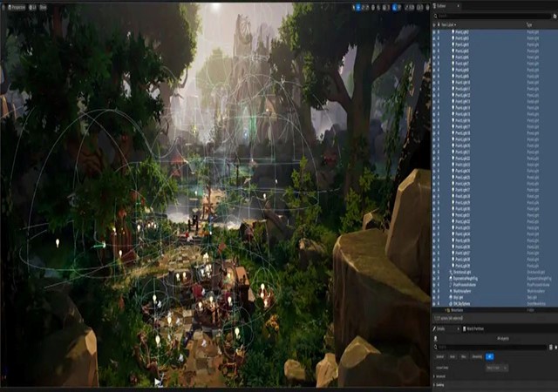
Task: Filter Details by General category
Action: tap(440, 357)
